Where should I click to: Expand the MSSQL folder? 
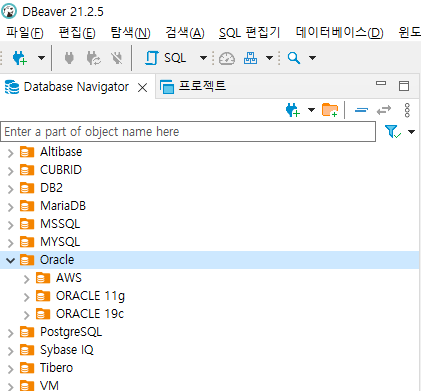pyautogui.click(x=10, y=225)
